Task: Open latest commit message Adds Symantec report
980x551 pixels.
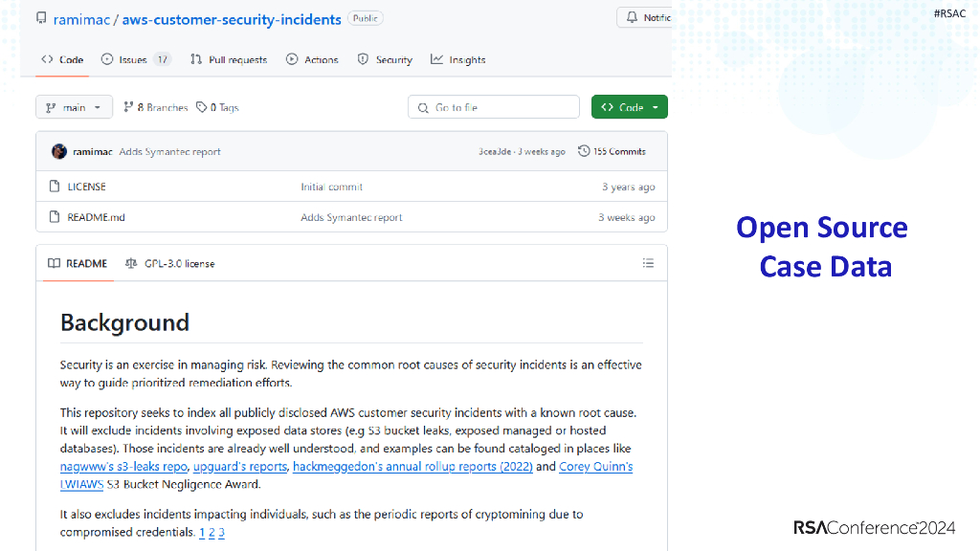Action: point(170,152)
